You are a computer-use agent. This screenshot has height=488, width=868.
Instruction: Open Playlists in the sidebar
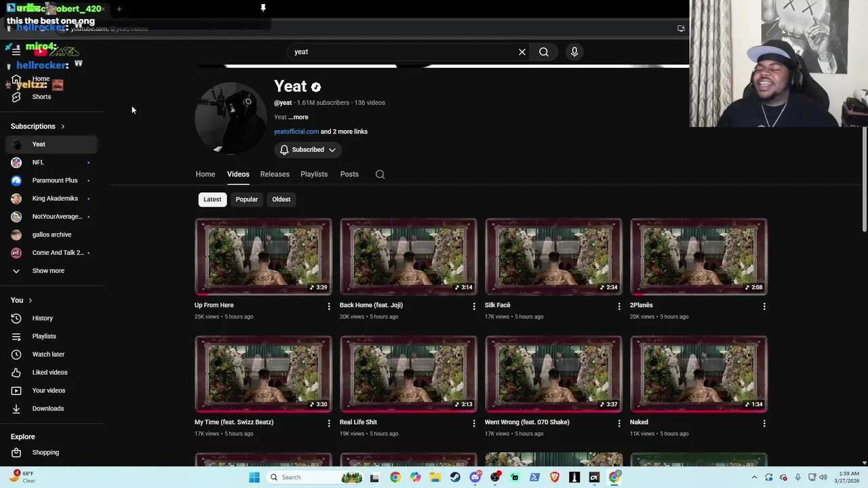coord(52,336)
